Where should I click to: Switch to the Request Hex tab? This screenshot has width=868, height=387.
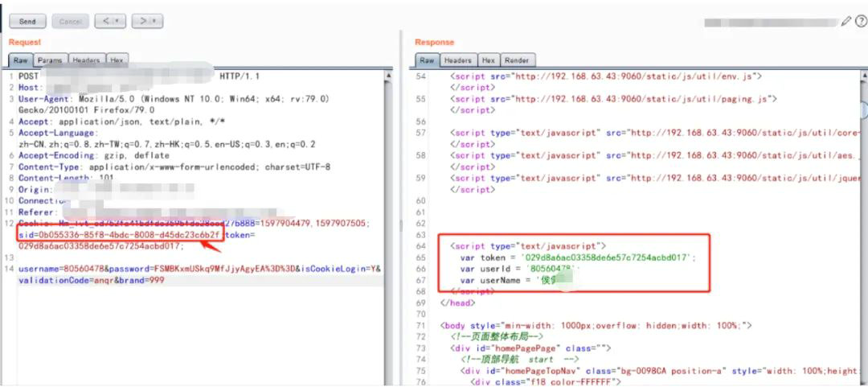click(117, 60)
